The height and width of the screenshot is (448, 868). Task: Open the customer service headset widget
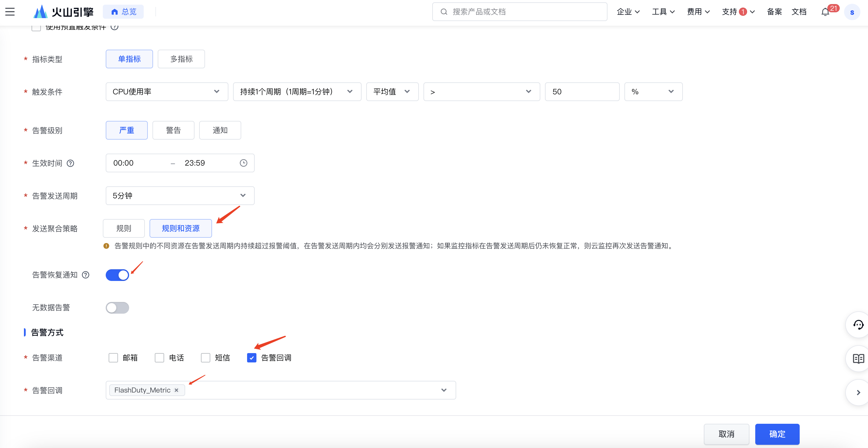[x=858, y=325]
